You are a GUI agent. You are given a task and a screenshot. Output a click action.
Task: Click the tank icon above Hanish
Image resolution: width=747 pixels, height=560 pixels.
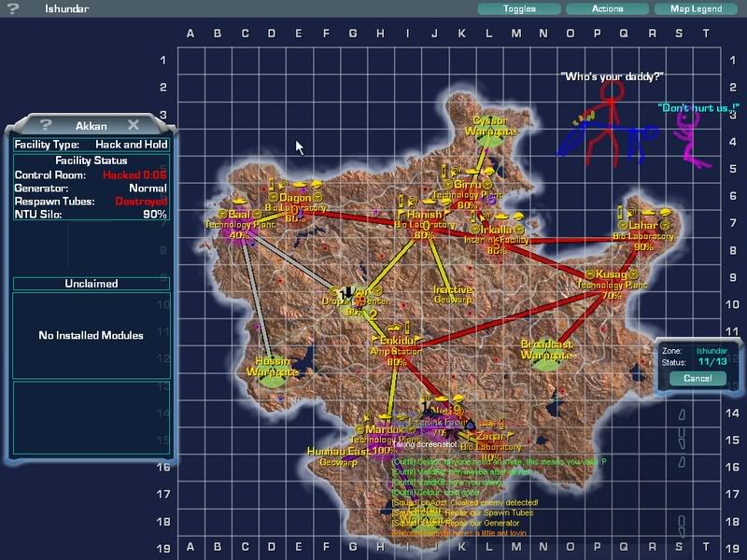click(x=429, y=202)
